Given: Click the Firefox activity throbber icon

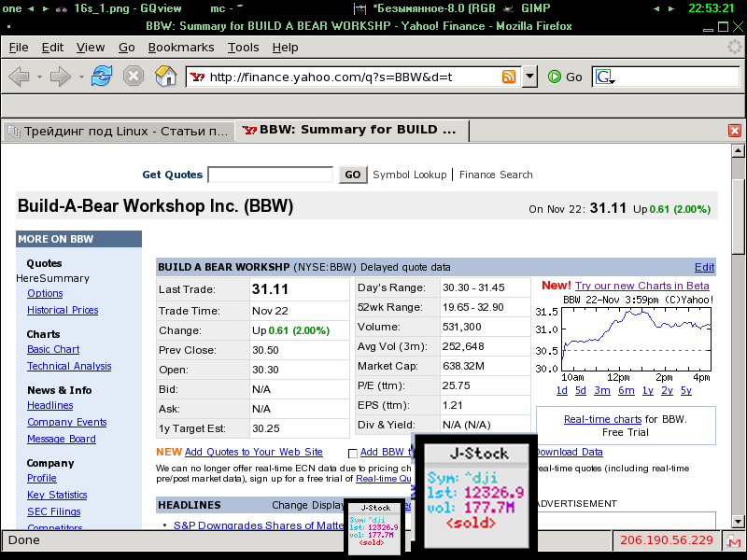Looking at the screenshot, I should tap(735, 47).
